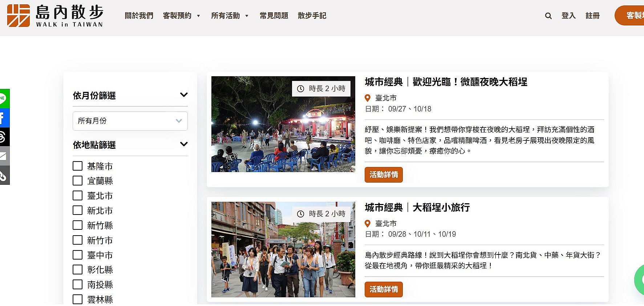Copy page link via chain icon

(4, 175)
